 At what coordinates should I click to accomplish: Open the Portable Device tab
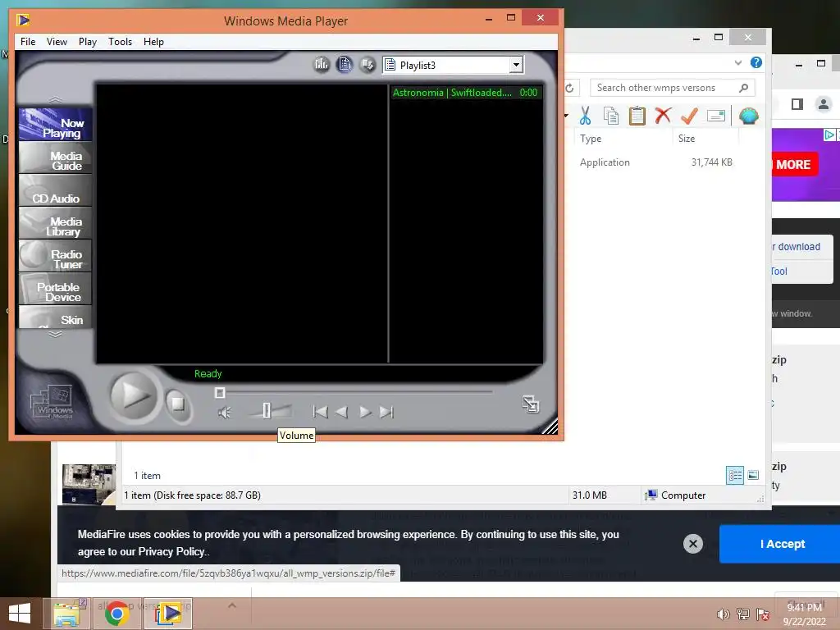[56, 289]
